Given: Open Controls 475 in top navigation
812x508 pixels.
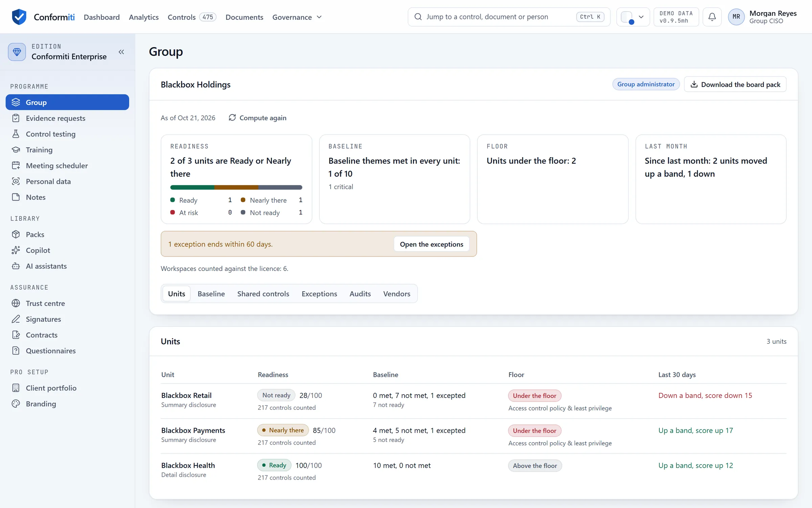Looking at the screenshot, I should 192,17.
